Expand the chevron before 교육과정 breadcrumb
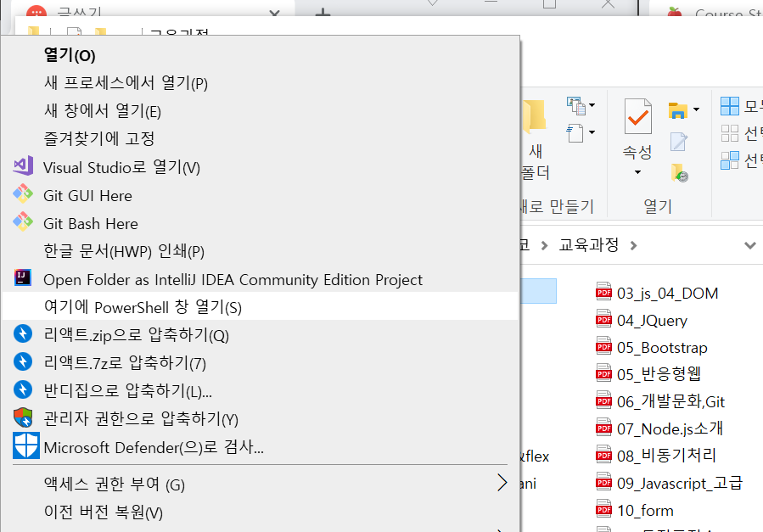This screenshot has width=763, height=532. (545, 245)
